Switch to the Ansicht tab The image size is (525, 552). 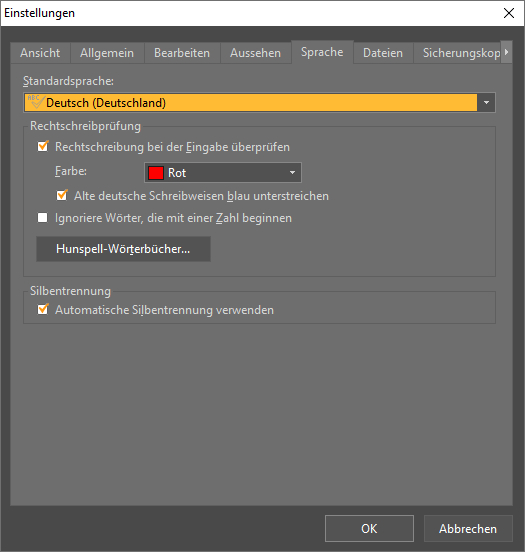[40, 53]
